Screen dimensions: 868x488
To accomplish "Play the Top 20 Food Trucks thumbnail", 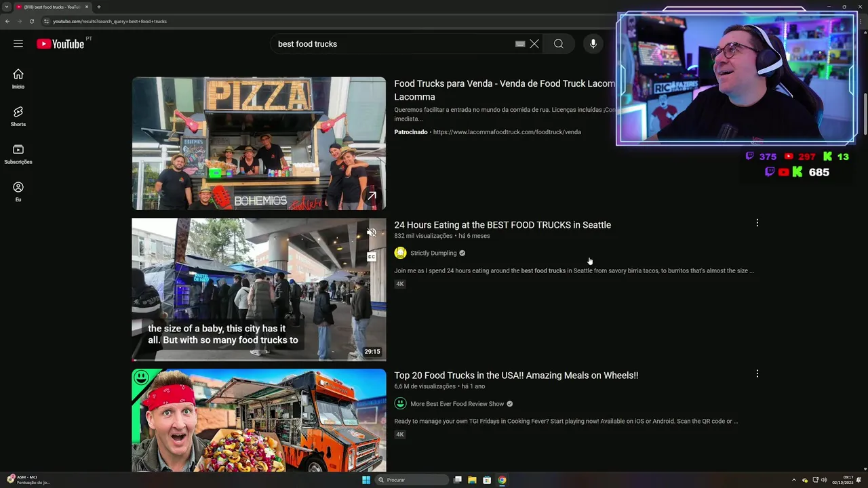I will 259,420.
